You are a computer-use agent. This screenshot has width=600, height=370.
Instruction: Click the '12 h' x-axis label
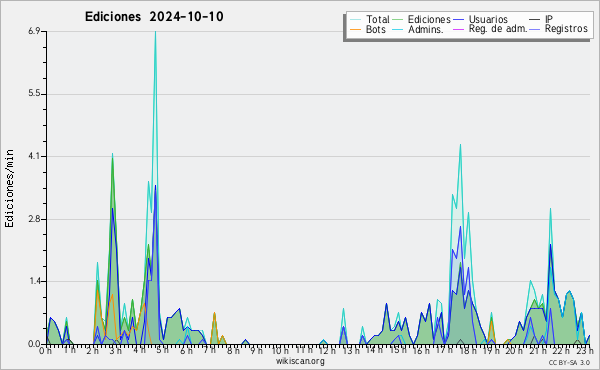[326, 350]
